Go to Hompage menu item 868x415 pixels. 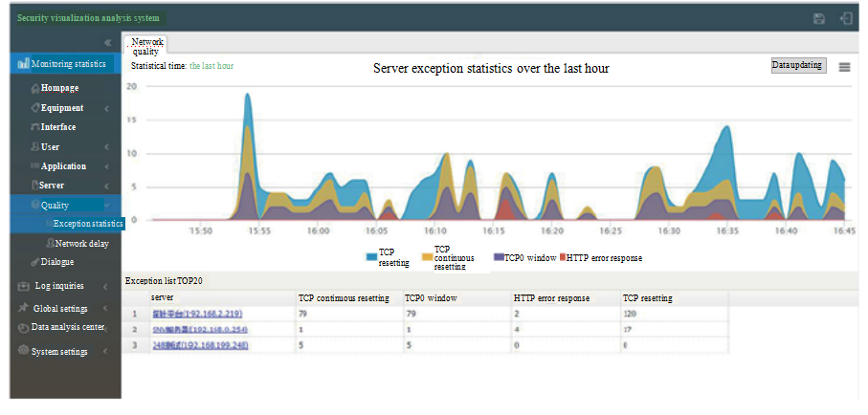(x=59, y=88)
